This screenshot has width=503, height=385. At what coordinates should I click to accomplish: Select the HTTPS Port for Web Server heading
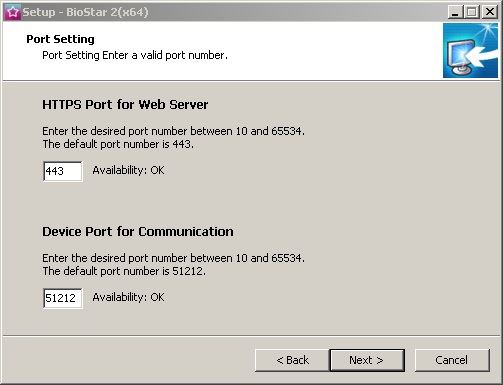(125, 105)
